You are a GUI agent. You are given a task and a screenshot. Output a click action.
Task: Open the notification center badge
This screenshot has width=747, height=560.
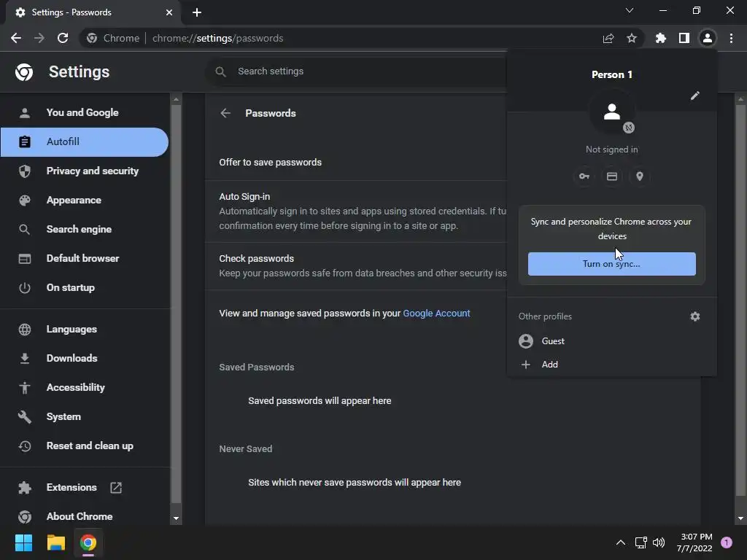pos(727,542)
